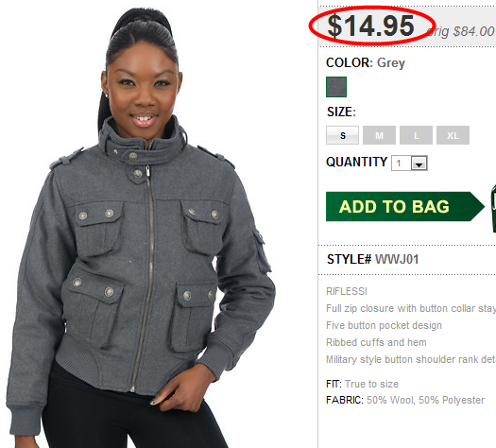496x448 pixels.
Task: Click the quantity field showing 1
Action: [x=409, y=164]
